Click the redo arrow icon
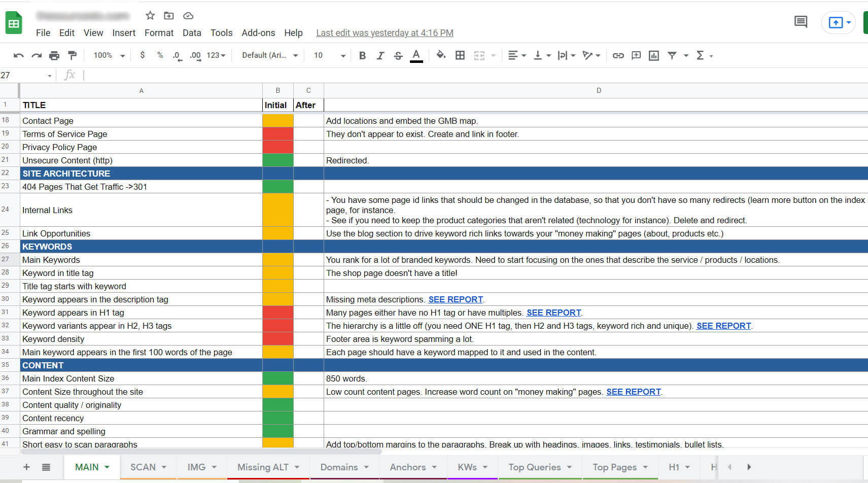This screenshot has width=868, height=483. coord(37,55)
